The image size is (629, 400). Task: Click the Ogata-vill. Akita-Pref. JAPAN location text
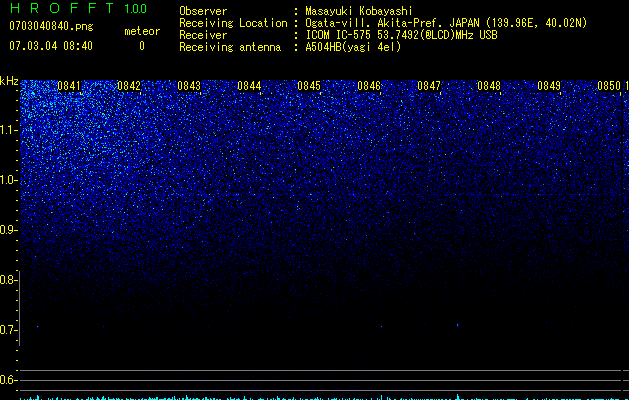(x=446, y=23)
